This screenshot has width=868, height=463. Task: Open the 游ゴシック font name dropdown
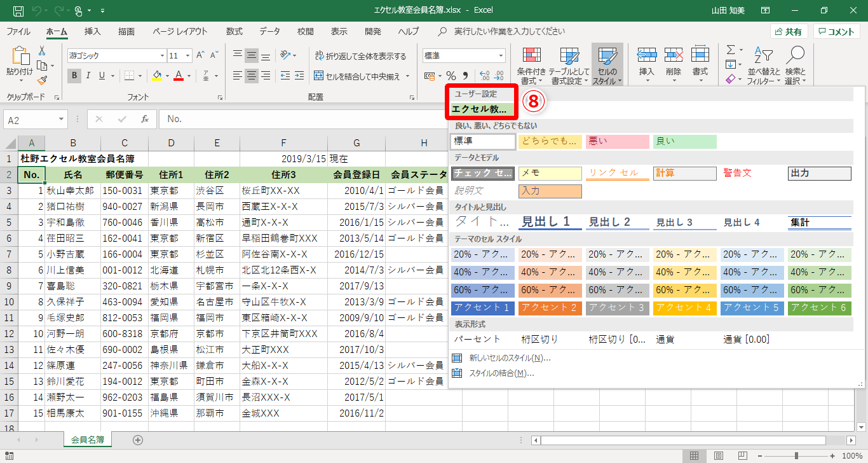(161, 55)
